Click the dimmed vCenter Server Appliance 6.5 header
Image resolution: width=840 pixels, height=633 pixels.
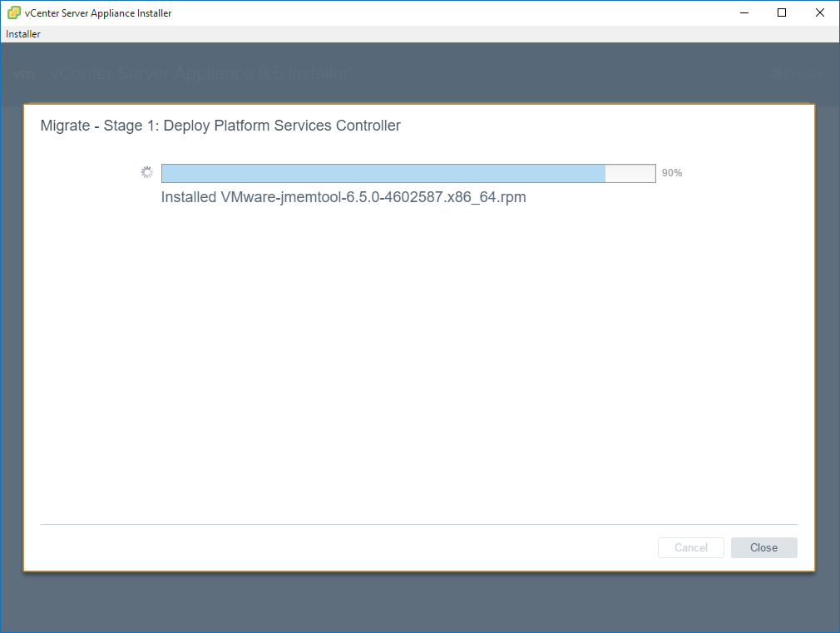pyautogui.click(x=200, y=74)
